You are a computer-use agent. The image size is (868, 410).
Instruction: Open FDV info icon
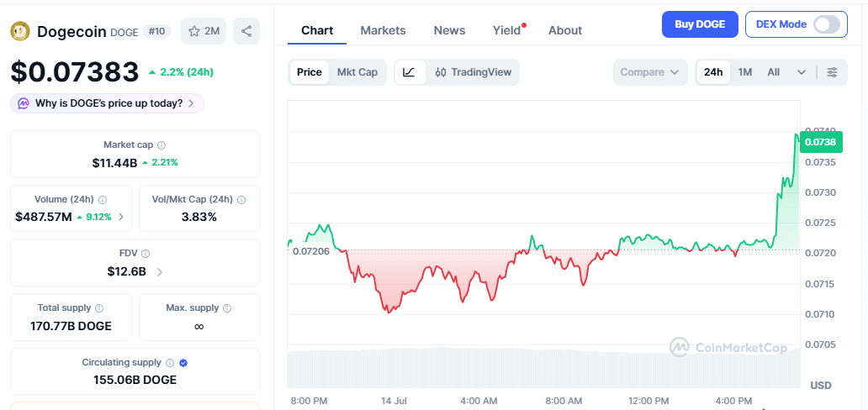point(146,254)
